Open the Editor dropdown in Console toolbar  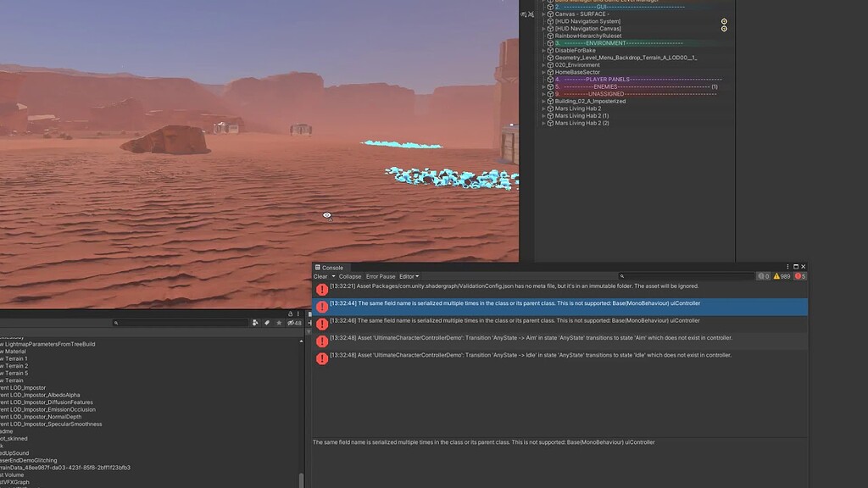click(x=409, y=276)
